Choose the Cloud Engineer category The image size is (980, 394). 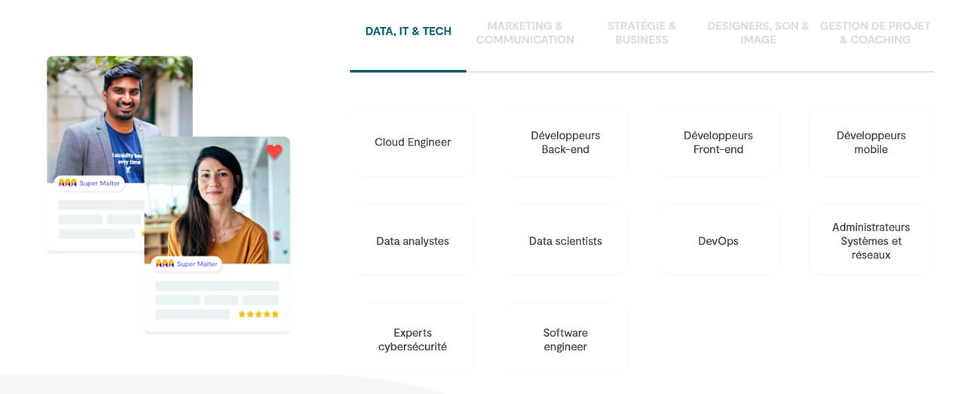coord(412,142)
